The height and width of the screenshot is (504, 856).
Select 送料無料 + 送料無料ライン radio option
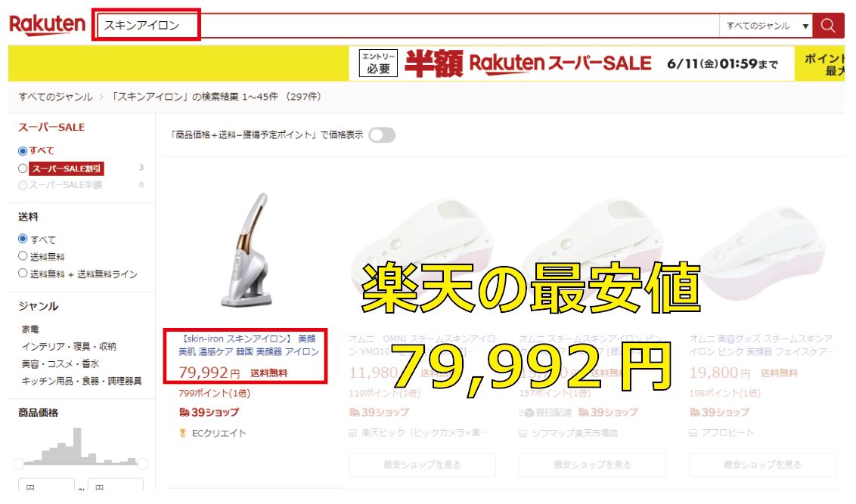[x=23, y=274]
